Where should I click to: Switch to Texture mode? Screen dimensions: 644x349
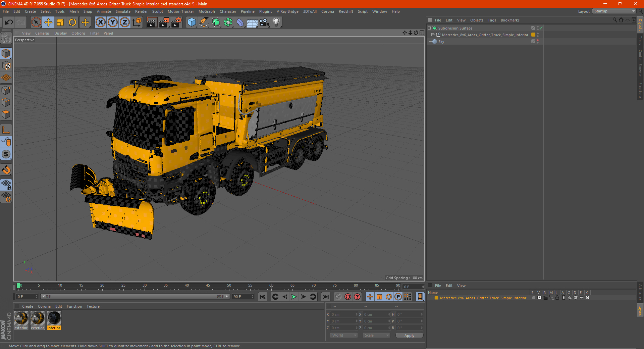(6, 66)
